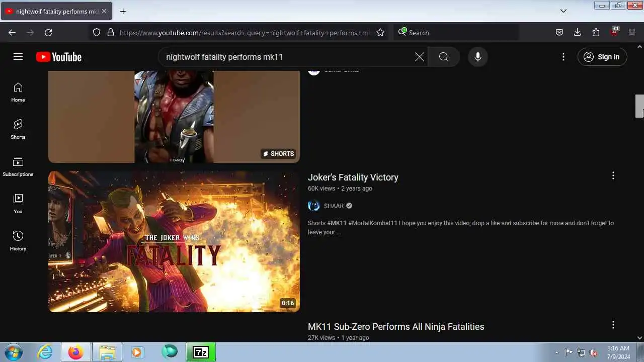Open Firefox extensions puzzle icon
This screenshot has height=362, width=644.
pos(596,32)
